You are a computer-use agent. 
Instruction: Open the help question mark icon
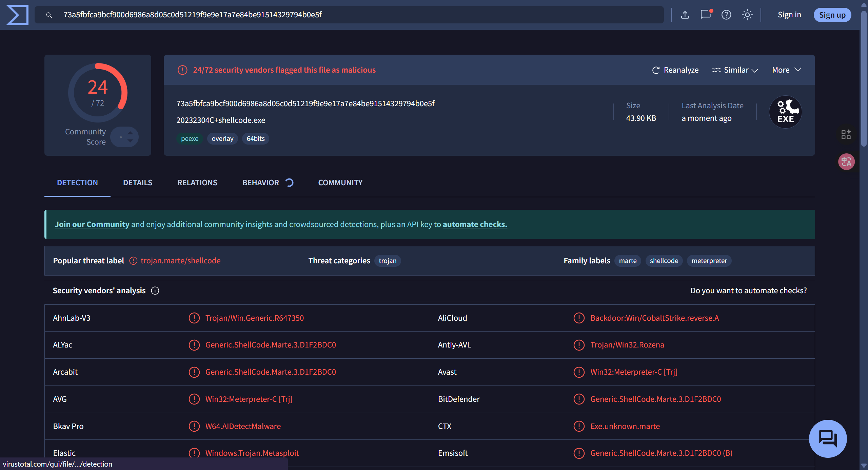coord(726,15)
